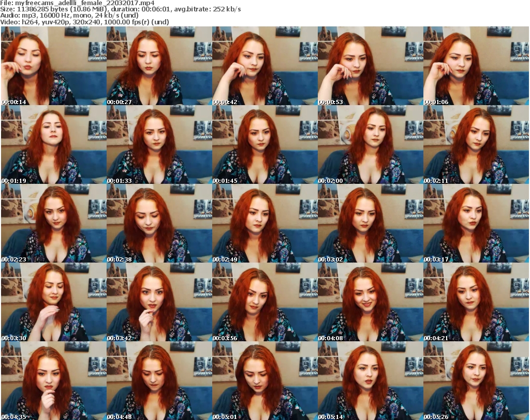Select the thumbnail frame stamped 00:02:49
This screenshot has height=420, width=530.
pyautogui.click(x=264, y=224)
